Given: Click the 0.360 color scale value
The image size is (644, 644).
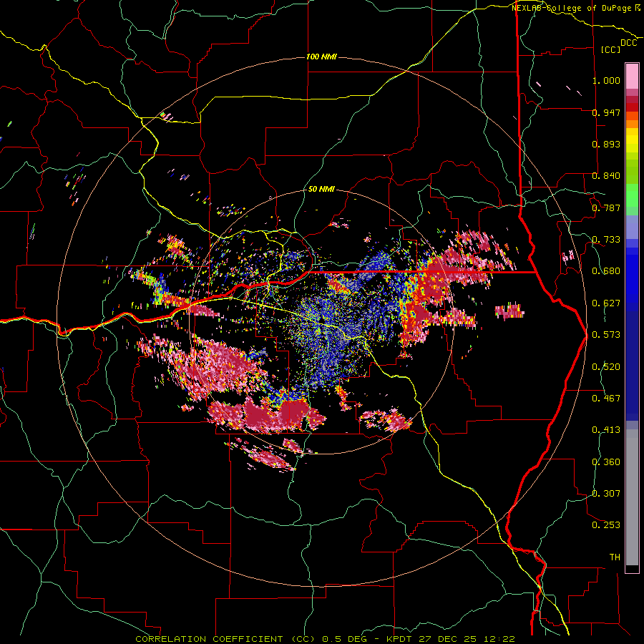Looking at the screenshot, I should coord(606,462).
